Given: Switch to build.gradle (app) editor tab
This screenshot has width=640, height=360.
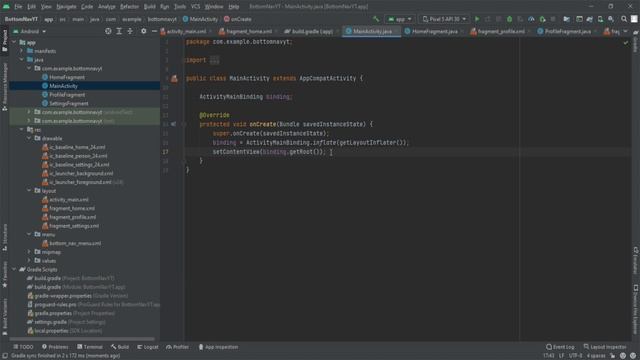Looking at the screenshot, I should coord(311,31).
